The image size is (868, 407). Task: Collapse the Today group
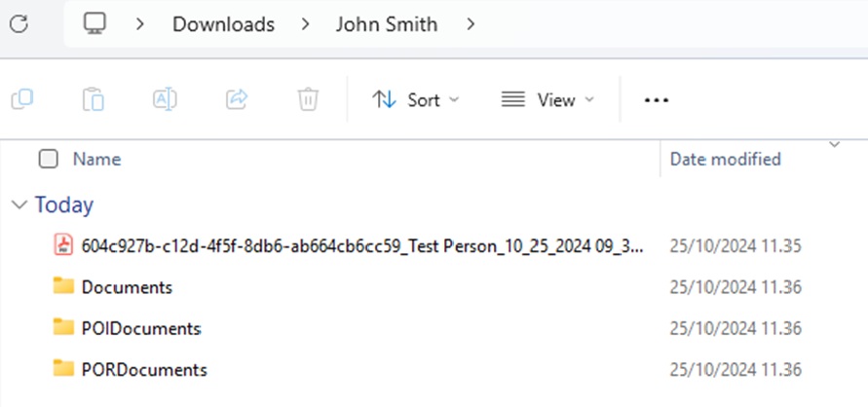click(x=18, y=205)
